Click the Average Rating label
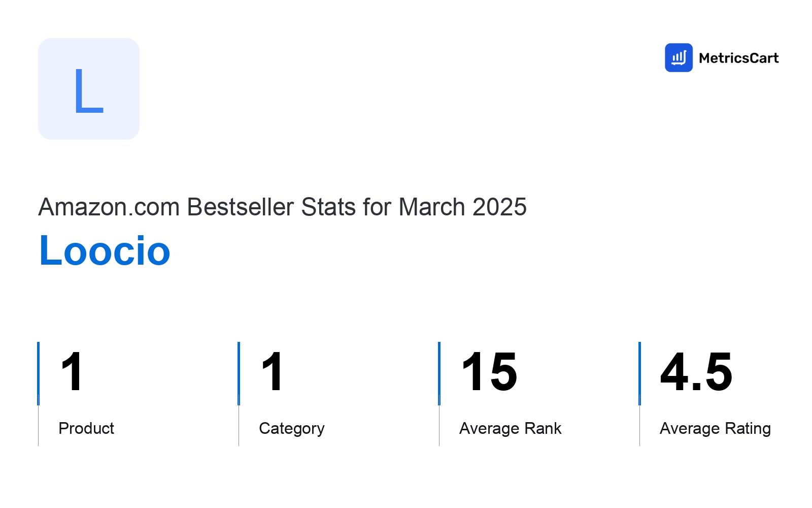Viewport: 812px width, 508px height. point(715,429)
